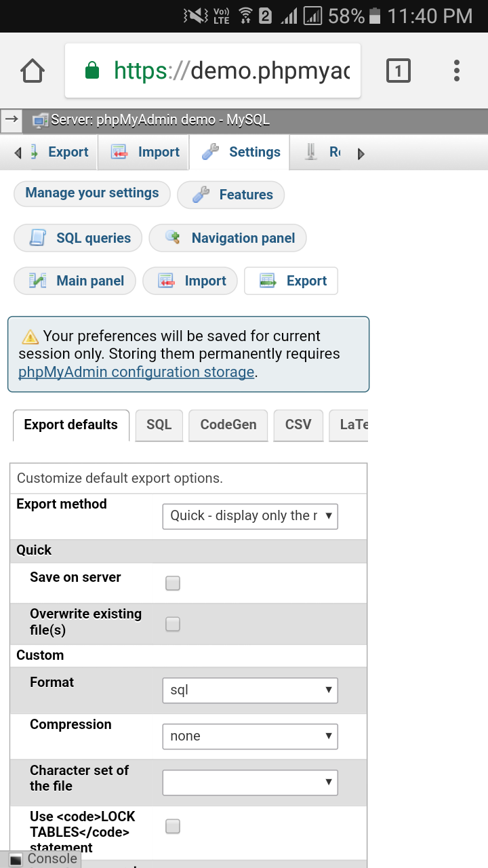Enable Use LOCK TABLES statement
This screenshot has width=488, height=868.
pyautogui.click(x=172, y=826)
